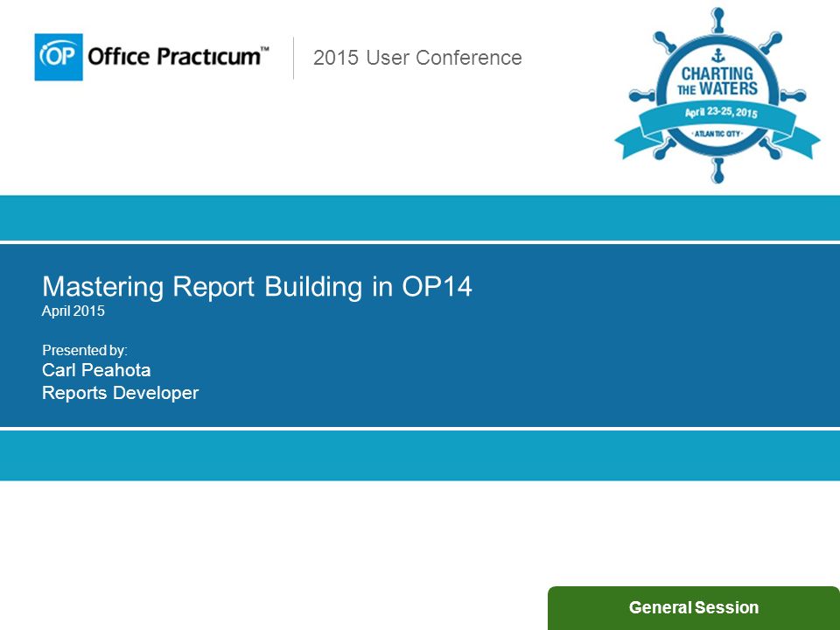The image size is (840, 630).
Task: Select the presenter name "Carl Peahota"
Action: point(96,370)
